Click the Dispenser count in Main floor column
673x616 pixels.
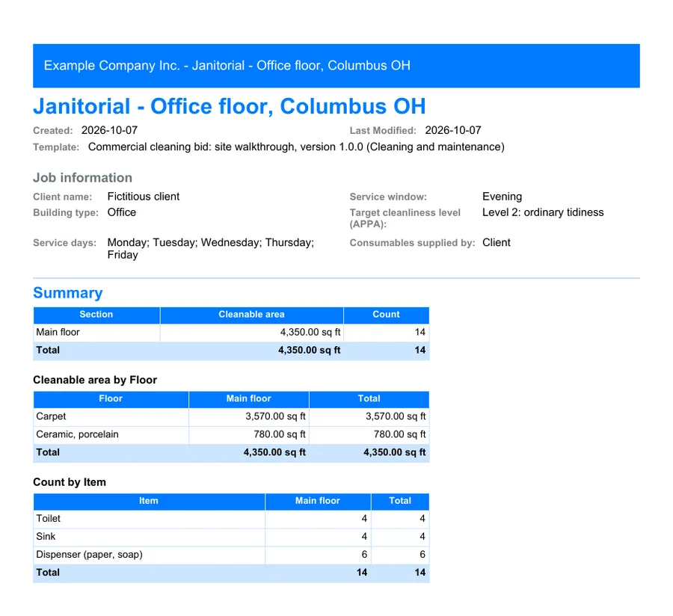click(364, 555)
